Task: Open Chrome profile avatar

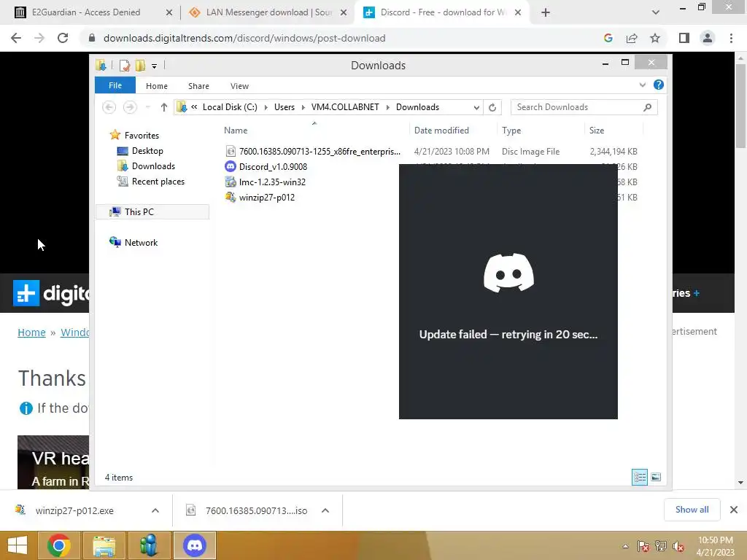Action: click(708, 38)
